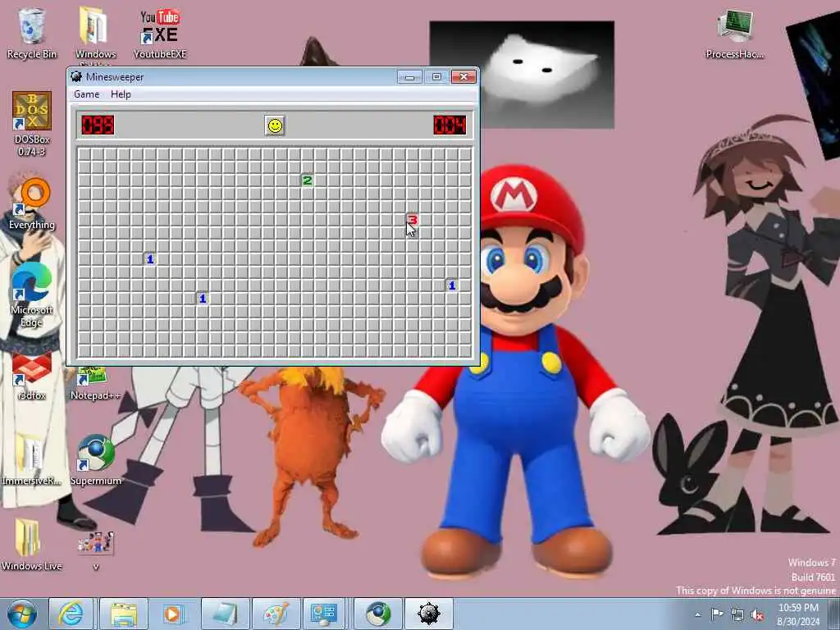The width and height of the screenshot is (840, 630).
Task: Select the YoutubeEXE desktop shortcut
Action: coord(160,34)
